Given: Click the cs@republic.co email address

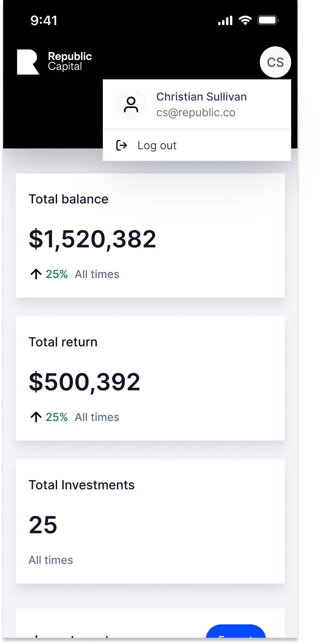Looking at the screenshot, I should click(196, 113).
